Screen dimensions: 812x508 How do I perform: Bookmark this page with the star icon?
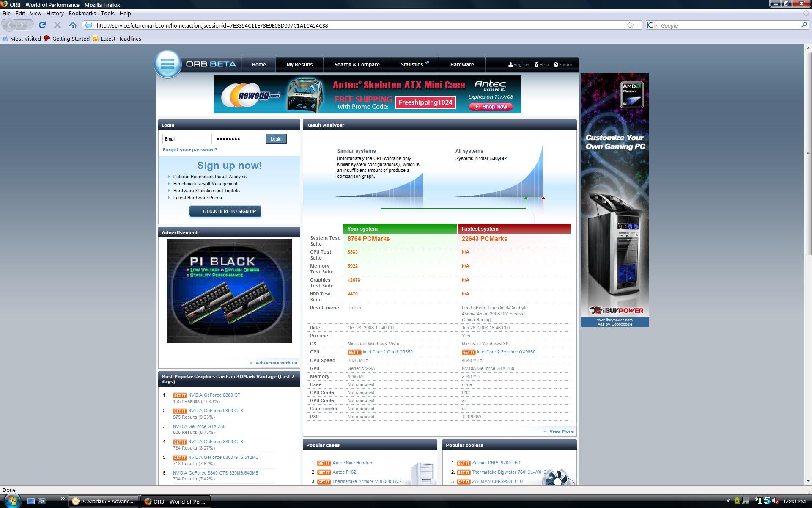click(x=630, y=25)
